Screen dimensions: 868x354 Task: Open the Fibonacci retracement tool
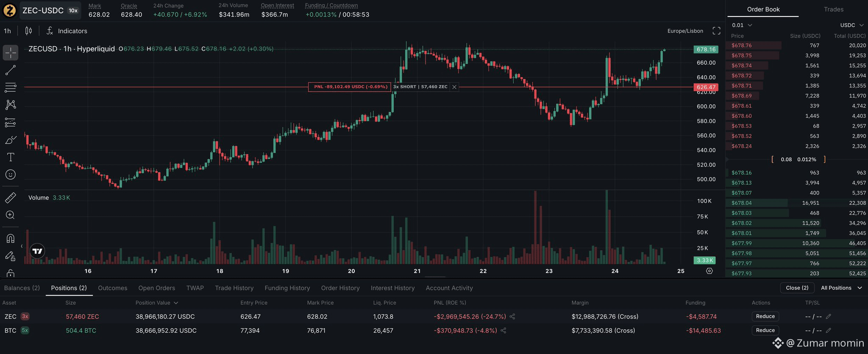(11, 87)
